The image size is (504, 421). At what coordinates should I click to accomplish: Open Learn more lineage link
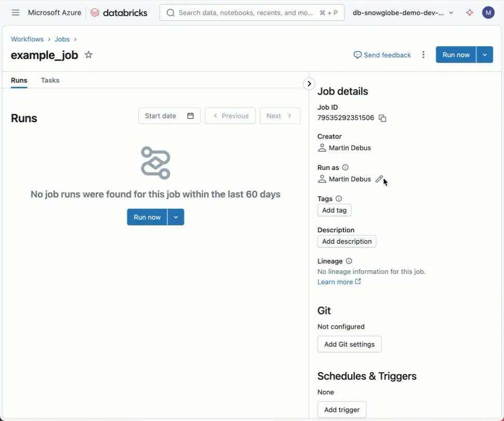tap(339, 282)
